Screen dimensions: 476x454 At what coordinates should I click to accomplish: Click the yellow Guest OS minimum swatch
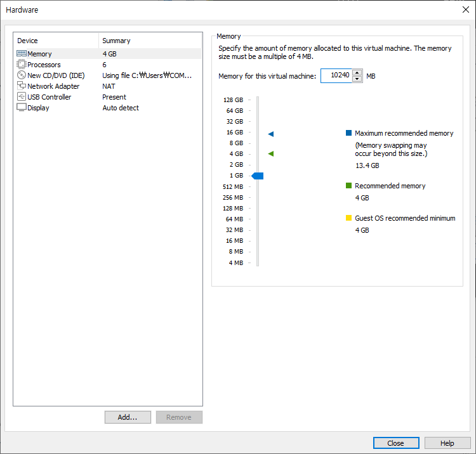pos(348,217)
